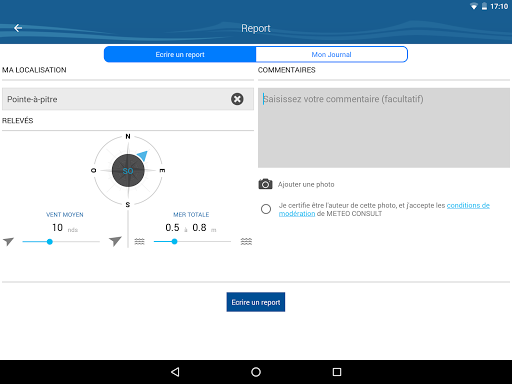512x384 pixels.
Task: Select the blue wind direction arrow on compass
Action: pyautogui.click(x=143, y=155)
